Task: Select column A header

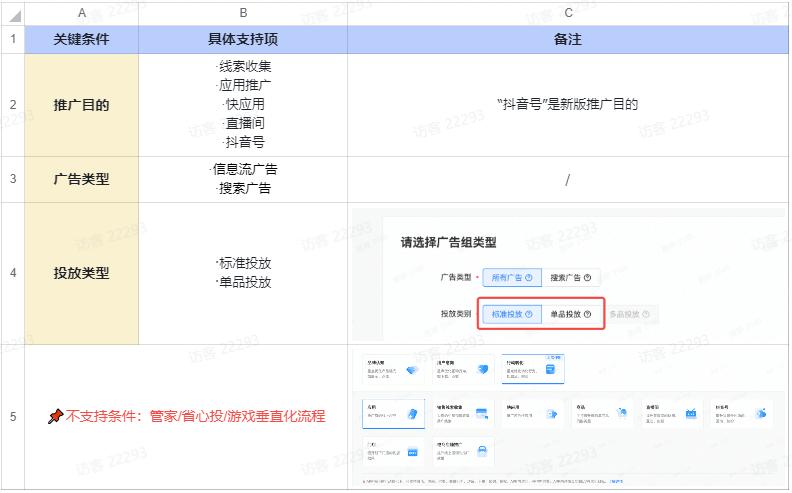Action: [81, 13]
